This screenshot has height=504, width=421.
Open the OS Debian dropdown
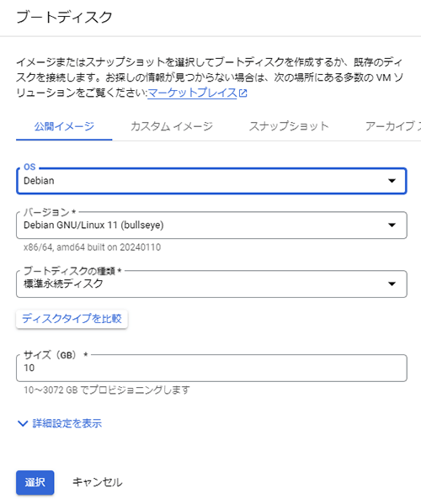tap(211, 181)
